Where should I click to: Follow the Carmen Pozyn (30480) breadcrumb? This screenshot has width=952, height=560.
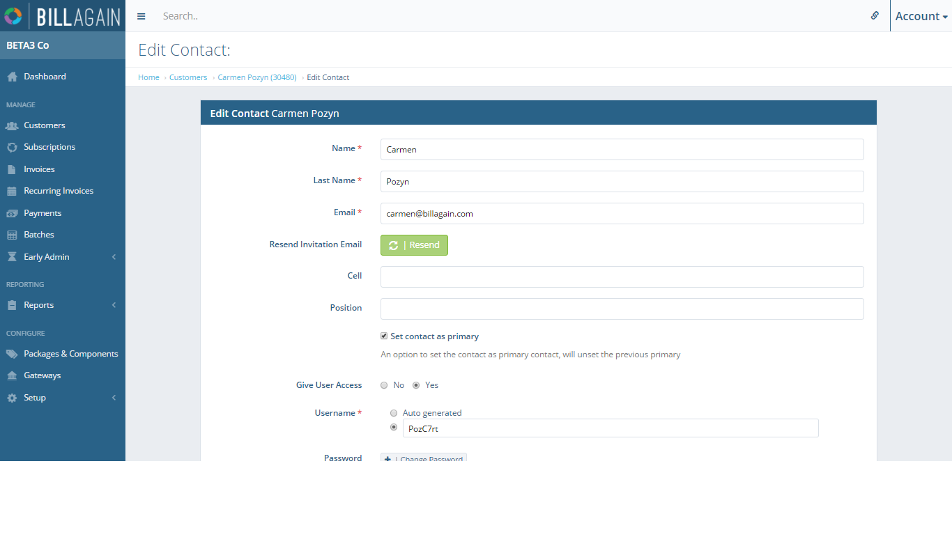[x=257, y=77]
